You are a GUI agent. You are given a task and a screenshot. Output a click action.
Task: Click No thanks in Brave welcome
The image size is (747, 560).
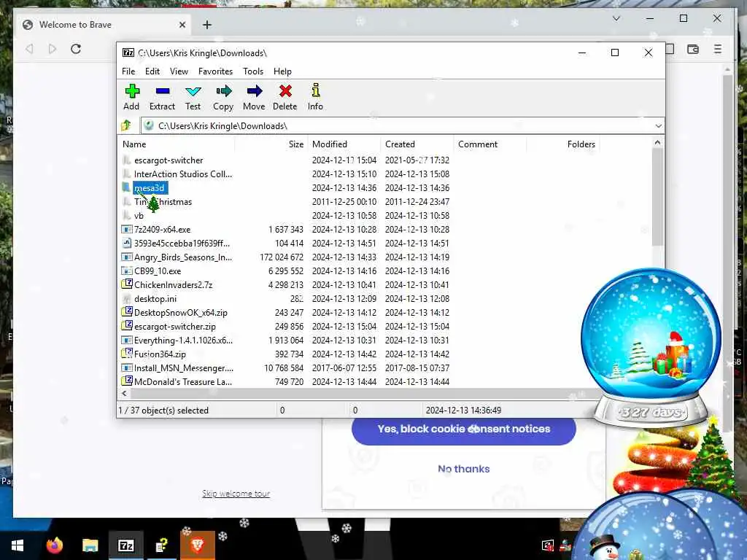point(463,469)
